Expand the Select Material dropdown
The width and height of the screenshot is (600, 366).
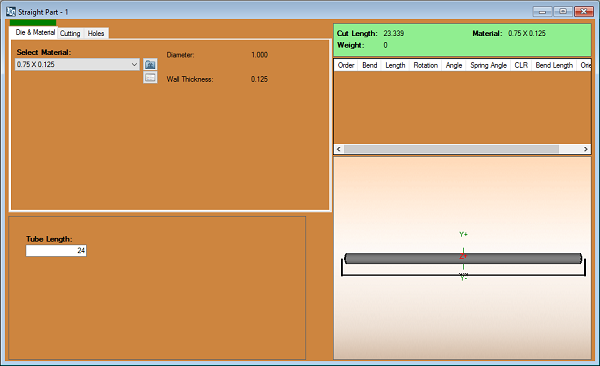point(134,64)
